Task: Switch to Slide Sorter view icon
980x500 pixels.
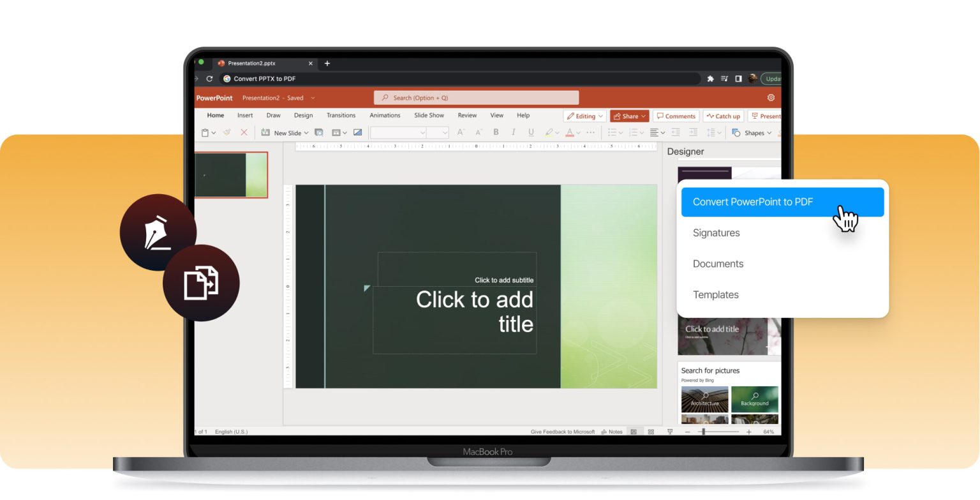Action: (651, 432)
